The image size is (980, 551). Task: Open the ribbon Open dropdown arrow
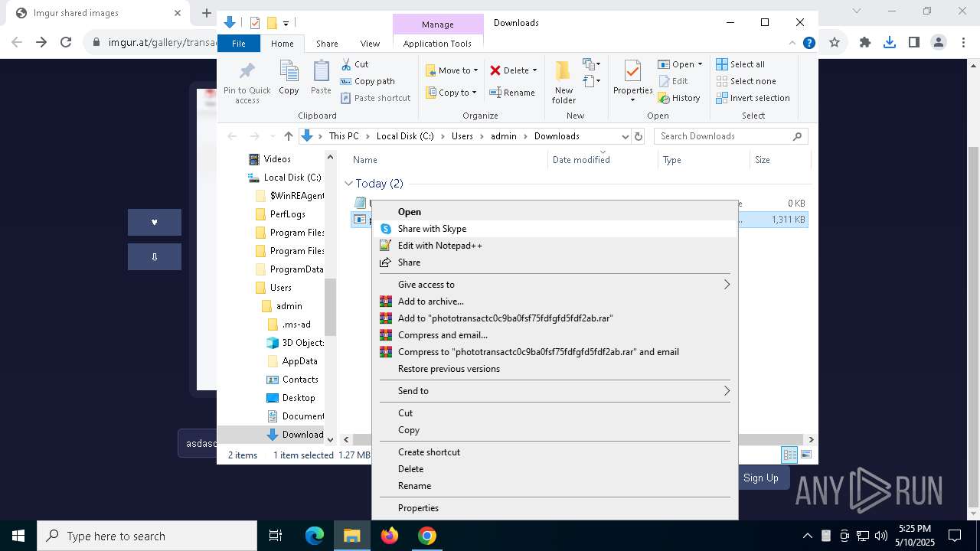coord(700,64)
